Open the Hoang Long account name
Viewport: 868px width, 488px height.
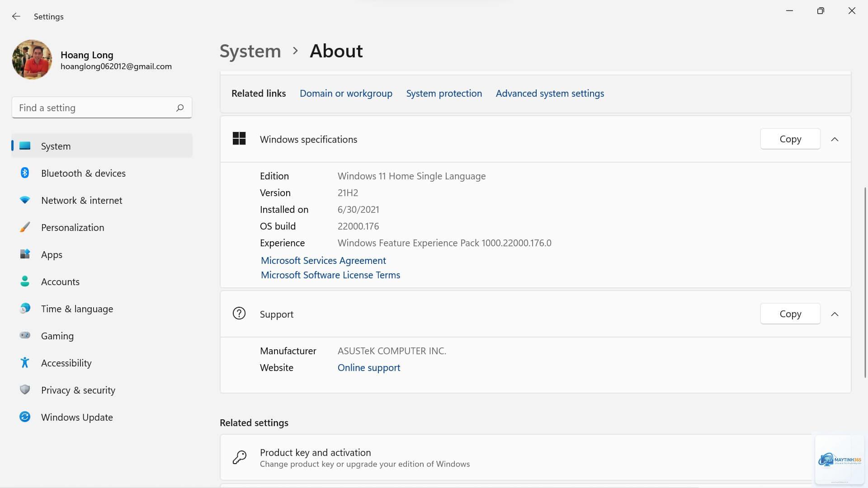(x=87, y=55)
